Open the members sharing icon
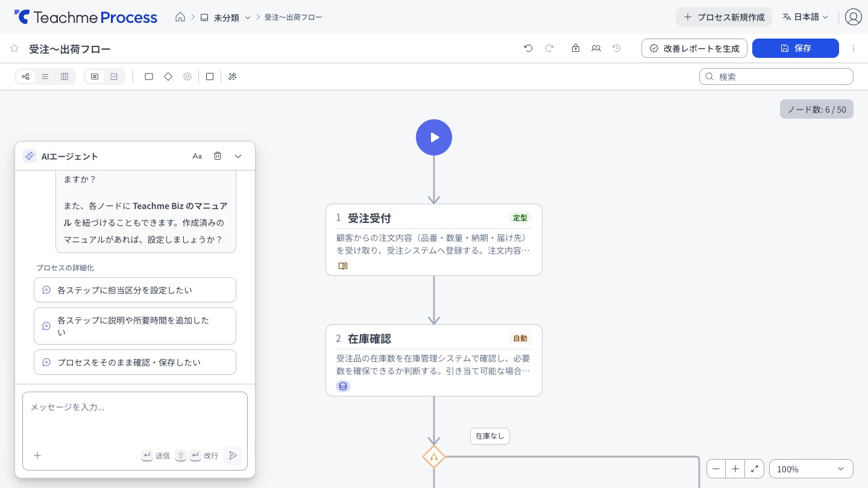The height and width of the screenshot is (488, 868). (x=596, y=48)
